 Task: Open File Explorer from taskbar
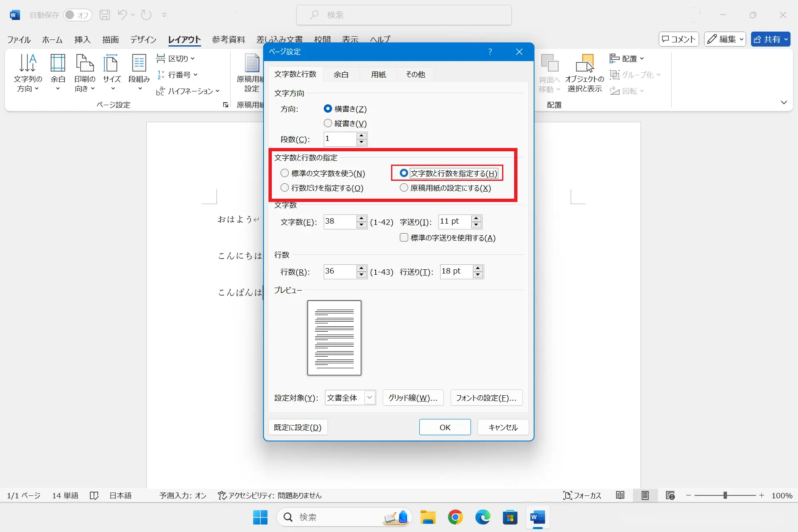[x=428, y=517]
